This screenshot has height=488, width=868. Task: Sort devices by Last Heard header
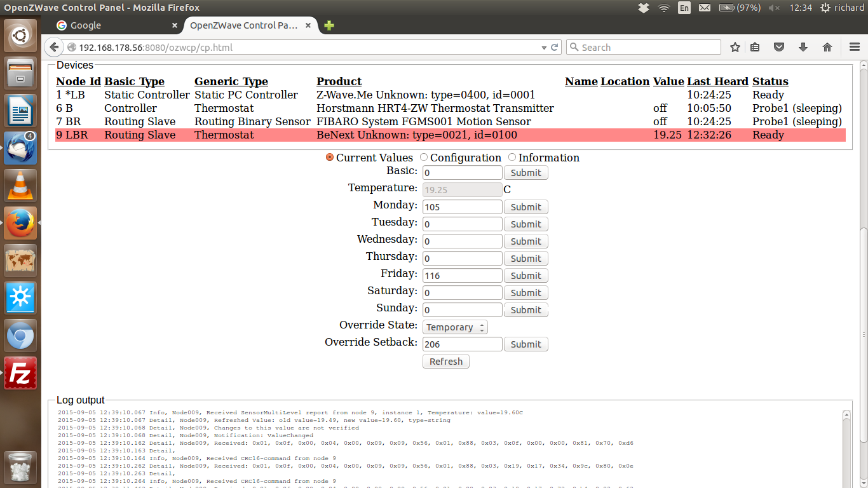click(x=717, y=81)
